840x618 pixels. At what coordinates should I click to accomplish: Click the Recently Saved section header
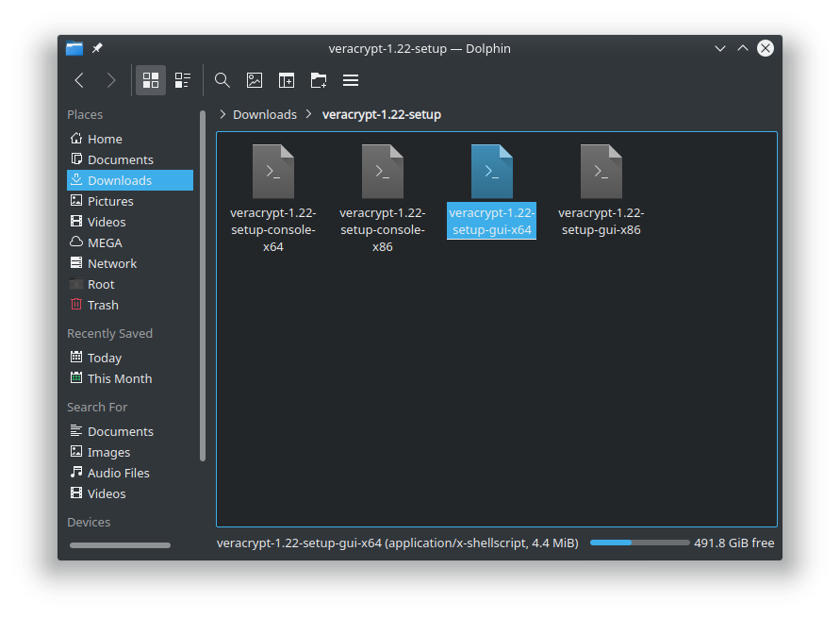109,333
